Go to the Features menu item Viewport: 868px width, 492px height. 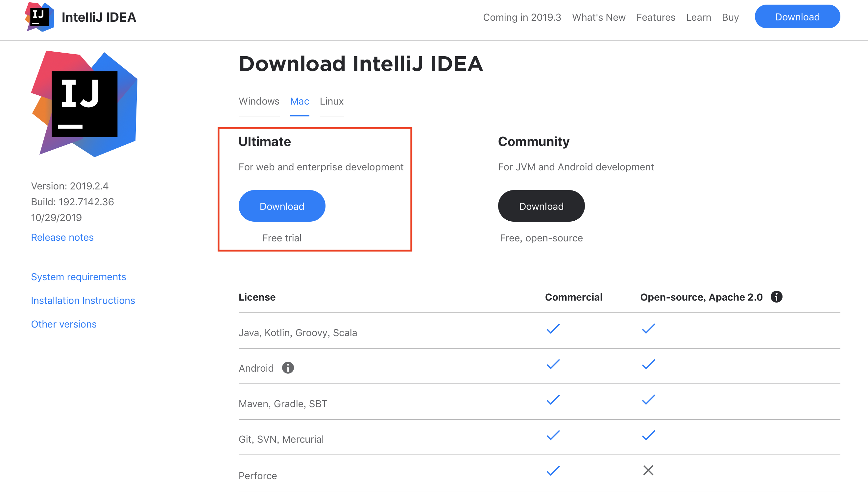655,17
